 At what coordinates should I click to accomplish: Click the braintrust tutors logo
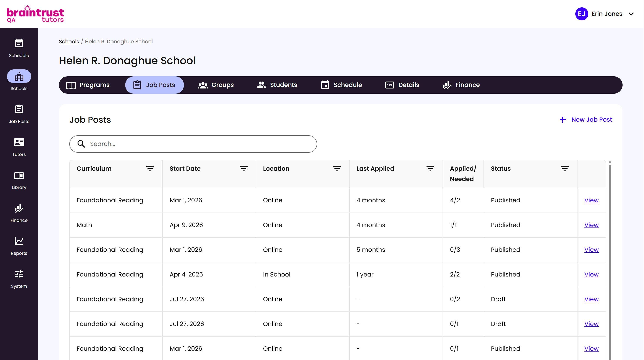(35, 14)
